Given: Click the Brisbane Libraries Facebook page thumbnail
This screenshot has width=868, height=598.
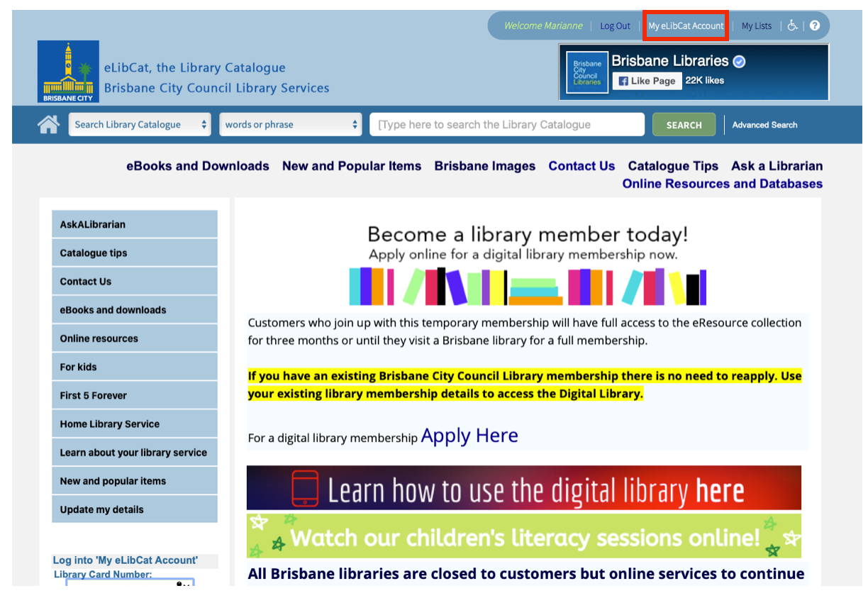Looking at the screenshot, I should point(588,72).
